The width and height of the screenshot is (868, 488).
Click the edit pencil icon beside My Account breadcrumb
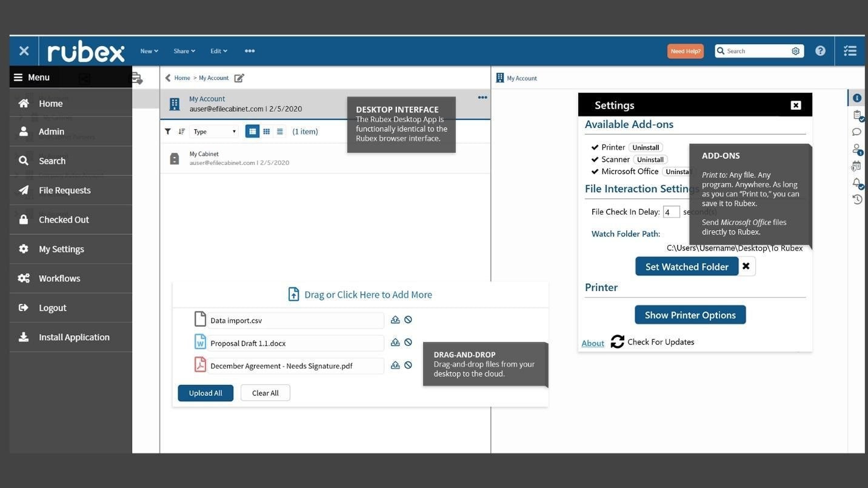coord(239,78)
